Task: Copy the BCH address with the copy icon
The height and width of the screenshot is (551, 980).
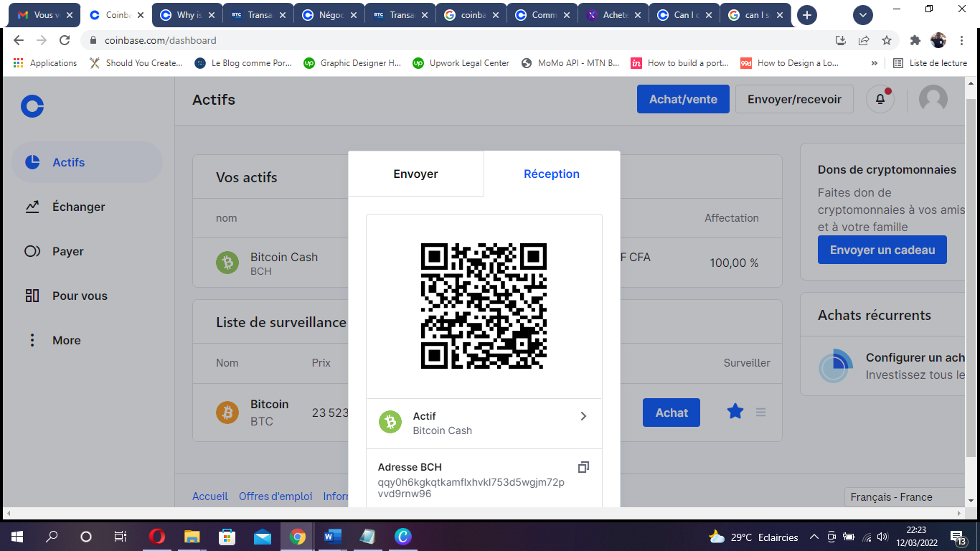Action: pos(583,467)
